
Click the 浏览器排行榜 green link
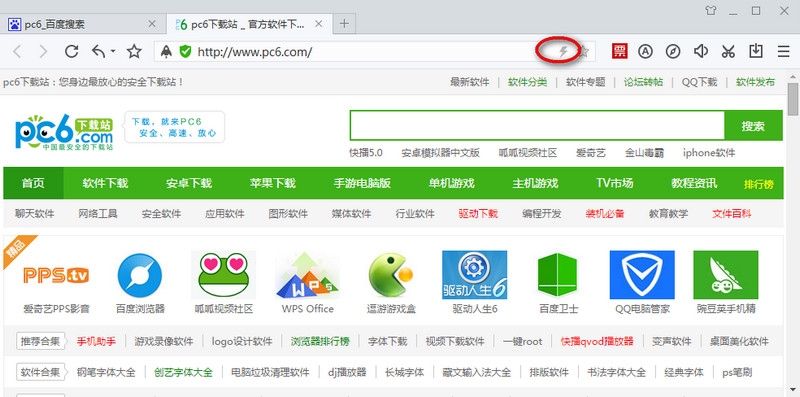coord(320,341)
